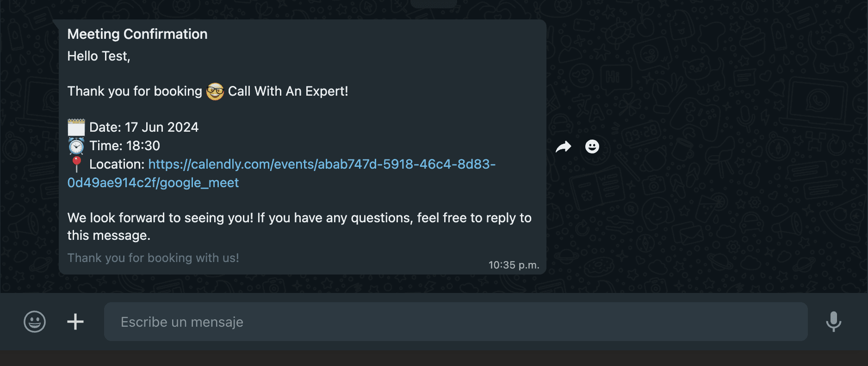Click the 10:35 p.m. message timestamp
Screen dimensions: 868x366
tap(514, 265)
